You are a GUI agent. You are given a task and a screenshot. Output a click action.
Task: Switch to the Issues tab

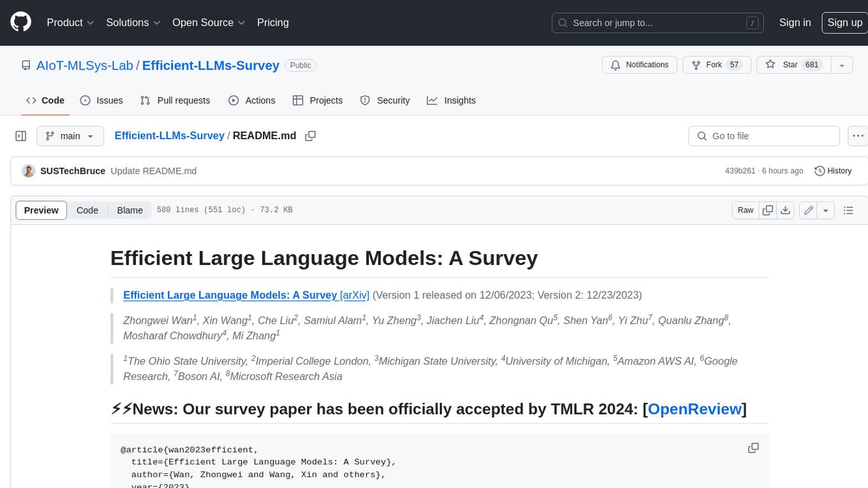101,100
